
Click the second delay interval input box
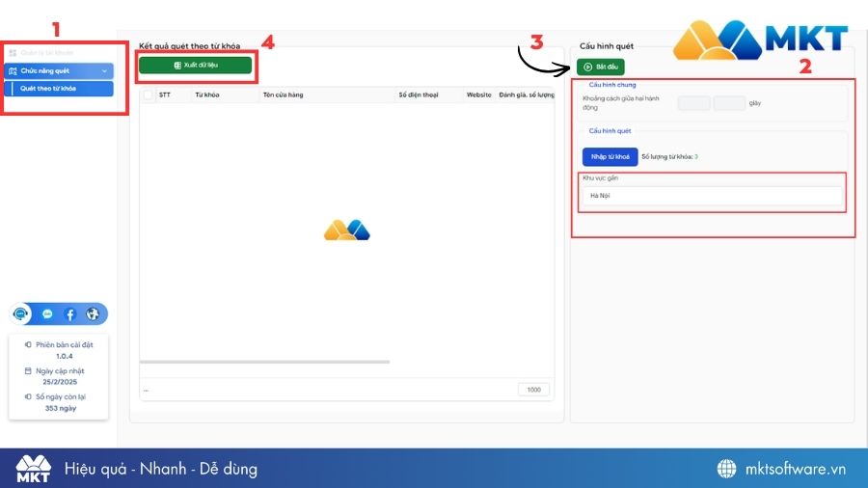coord(729,103)
